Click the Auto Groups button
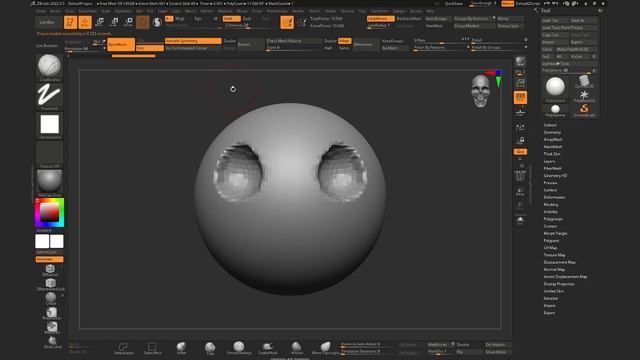The height and width of the screenshot is (360, 640). click(438, 19)
